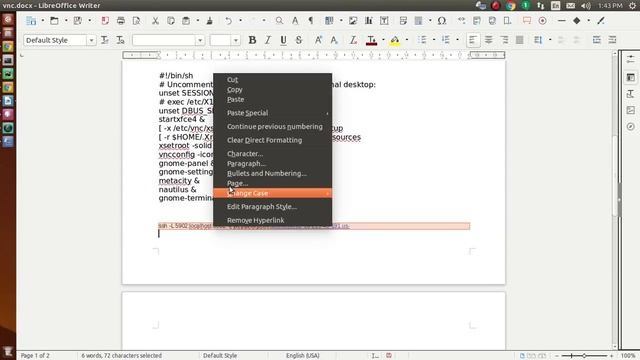
Task: Click the word count status bar field
Action: click(x=122, y=356)
